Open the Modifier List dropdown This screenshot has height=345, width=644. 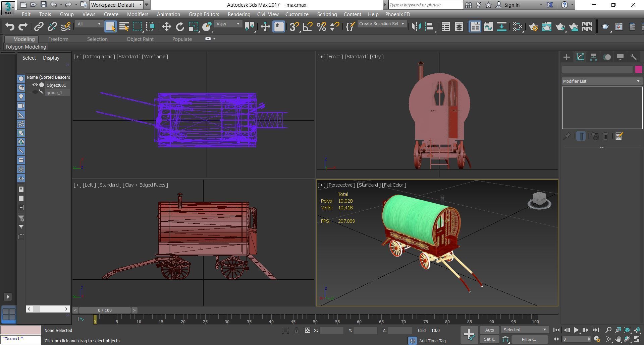pos(638,81)
